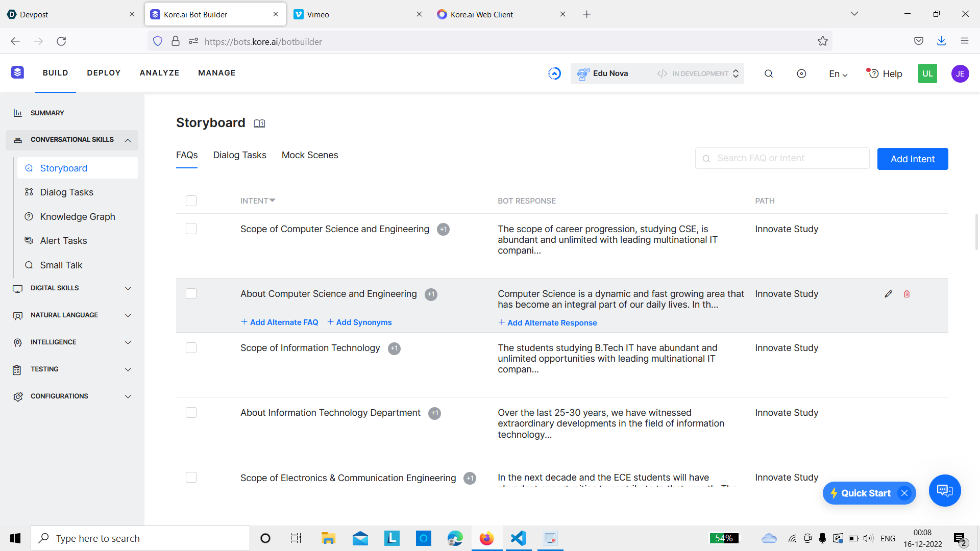Click the pencil edit icon for About Computer Science

pyautogui.click(x=888, y=294)
